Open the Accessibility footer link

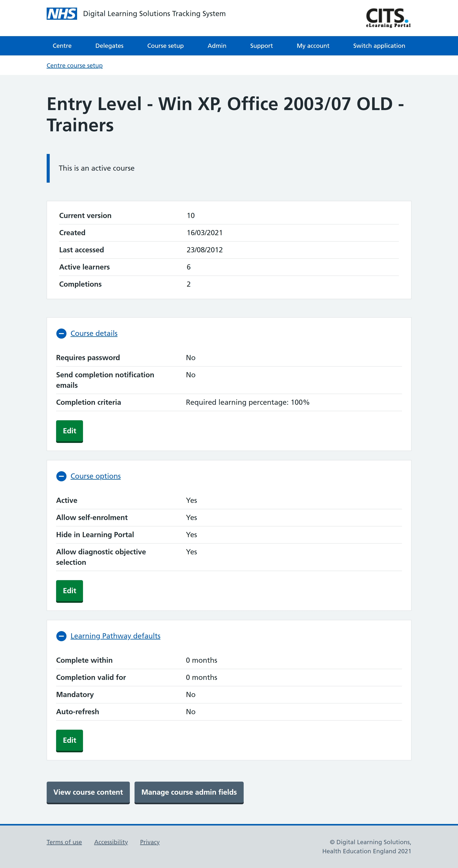pos(111,842)
